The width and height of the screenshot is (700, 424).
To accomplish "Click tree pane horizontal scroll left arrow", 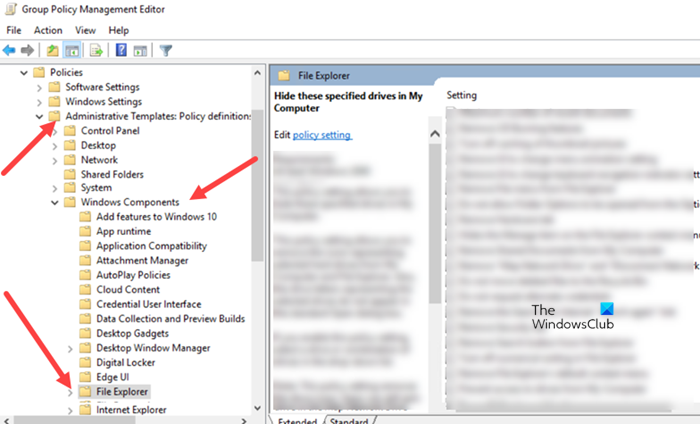I will pos(6,420).
